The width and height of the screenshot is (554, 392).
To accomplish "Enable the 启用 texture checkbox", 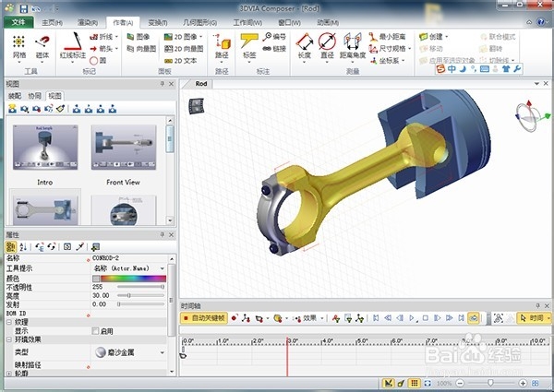I will click(95, 331).
